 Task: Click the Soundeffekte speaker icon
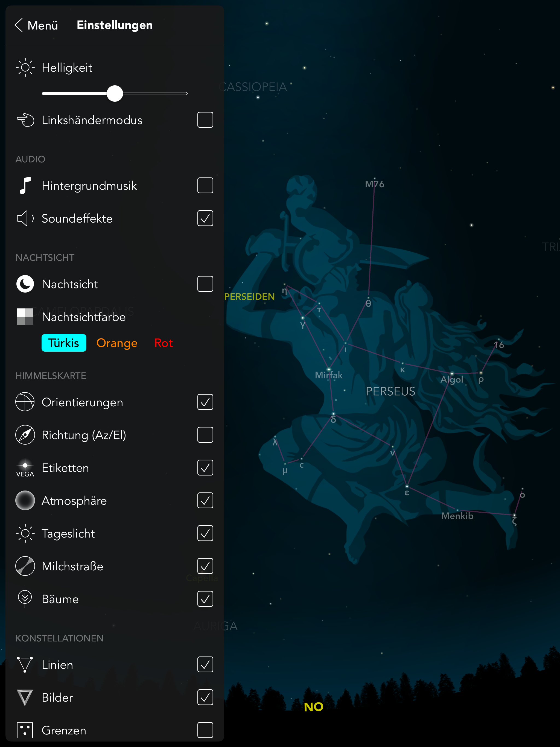[25, 218]
